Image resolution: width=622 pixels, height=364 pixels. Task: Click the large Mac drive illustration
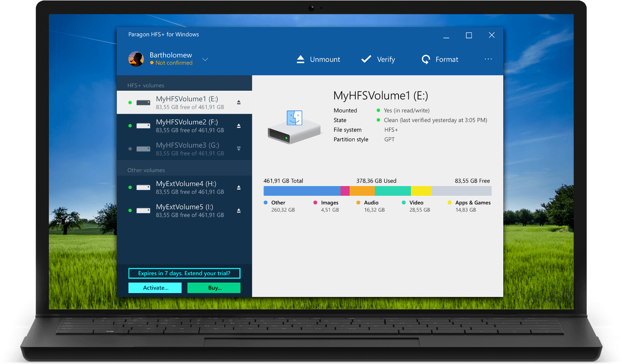click(295, 128)
